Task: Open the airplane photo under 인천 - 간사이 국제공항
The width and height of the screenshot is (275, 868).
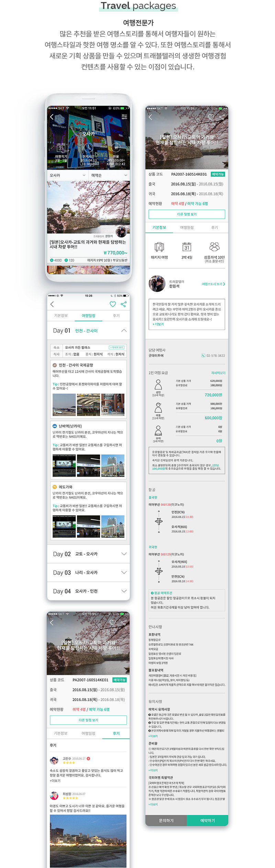Action: tap(64, 405)
